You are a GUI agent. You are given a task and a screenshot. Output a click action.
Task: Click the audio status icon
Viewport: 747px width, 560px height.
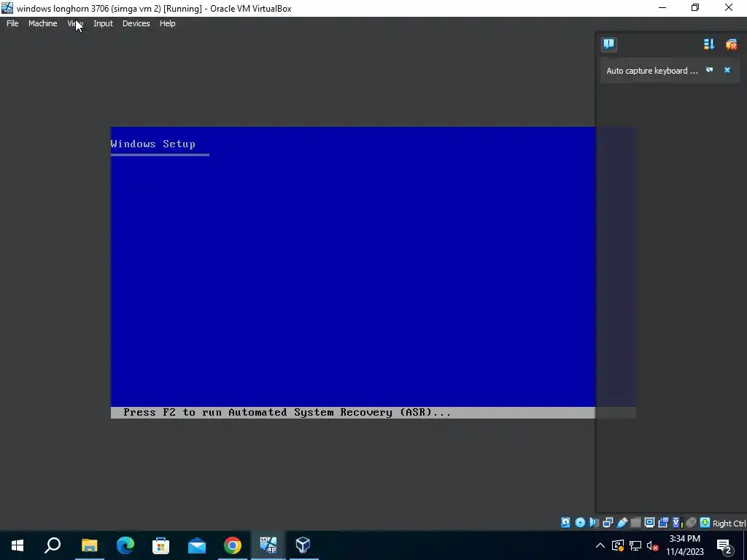point(594,523)
